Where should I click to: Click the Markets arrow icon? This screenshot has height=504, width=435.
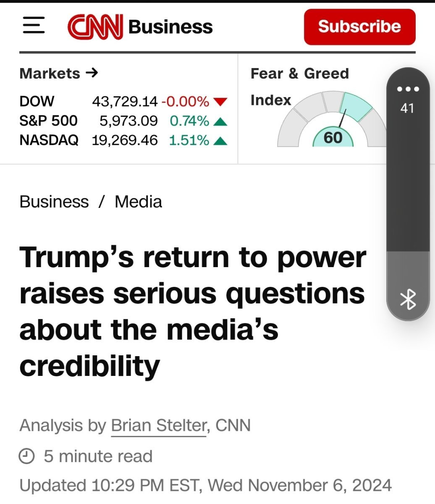92,73
